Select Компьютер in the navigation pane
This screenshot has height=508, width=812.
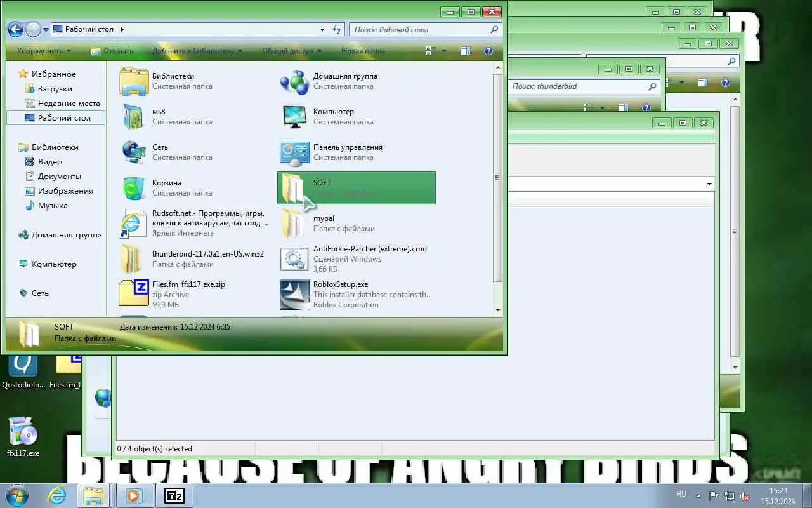point(48,264)
